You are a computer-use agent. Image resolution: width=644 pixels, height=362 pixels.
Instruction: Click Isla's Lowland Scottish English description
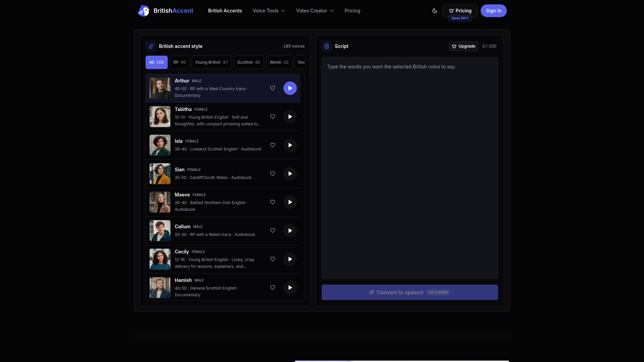[218, 149]
